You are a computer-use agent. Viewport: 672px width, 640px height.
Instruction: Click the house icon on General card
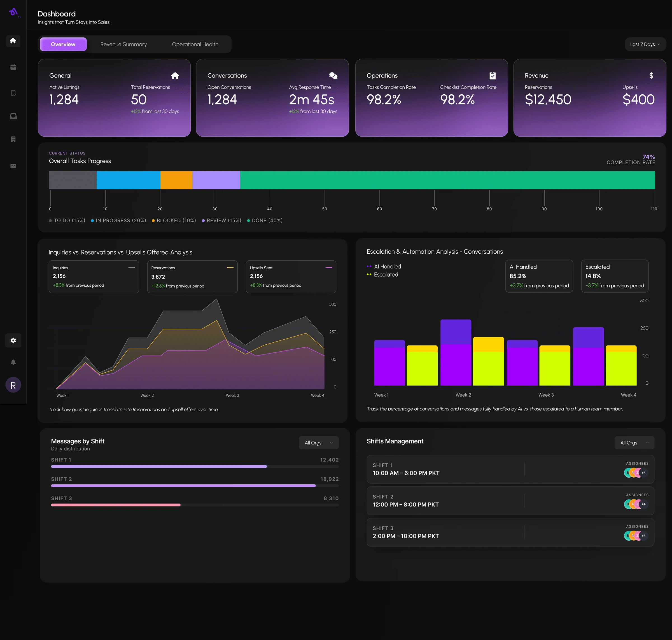[175, 76]
